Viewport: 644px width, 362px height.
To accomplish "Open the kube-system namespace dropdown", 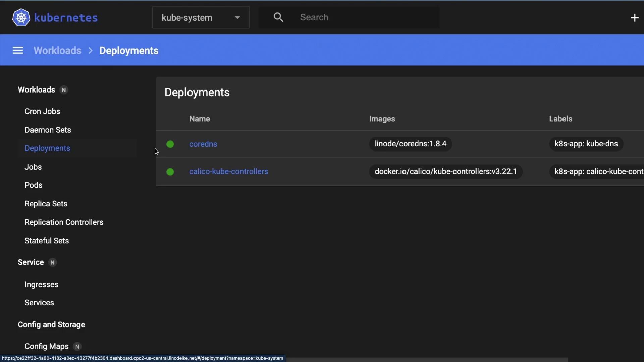I will pyautogui.click(x=201, y=17).
